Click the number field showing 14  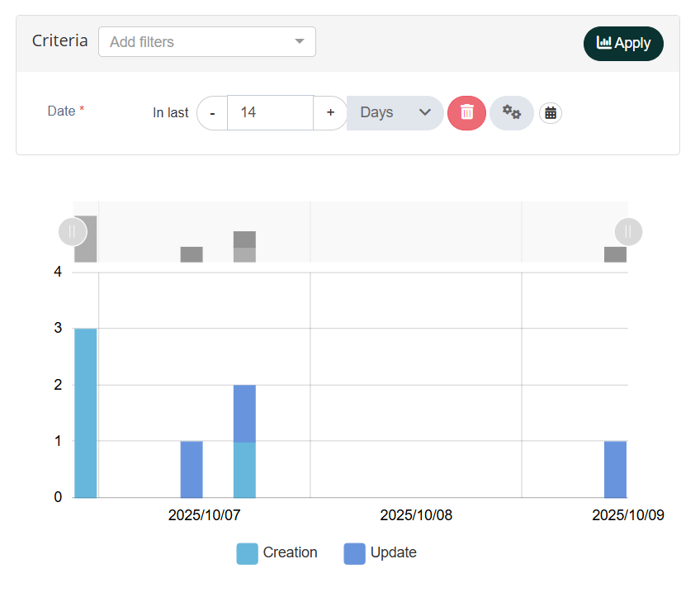pos(270,113)
